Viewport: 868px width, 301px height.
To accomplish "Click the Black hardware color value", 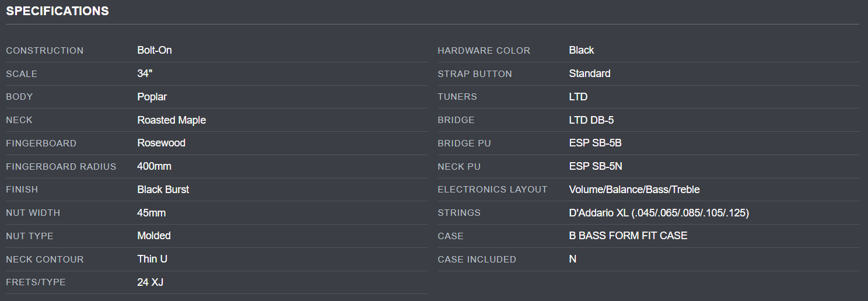I will coord(582,50).
